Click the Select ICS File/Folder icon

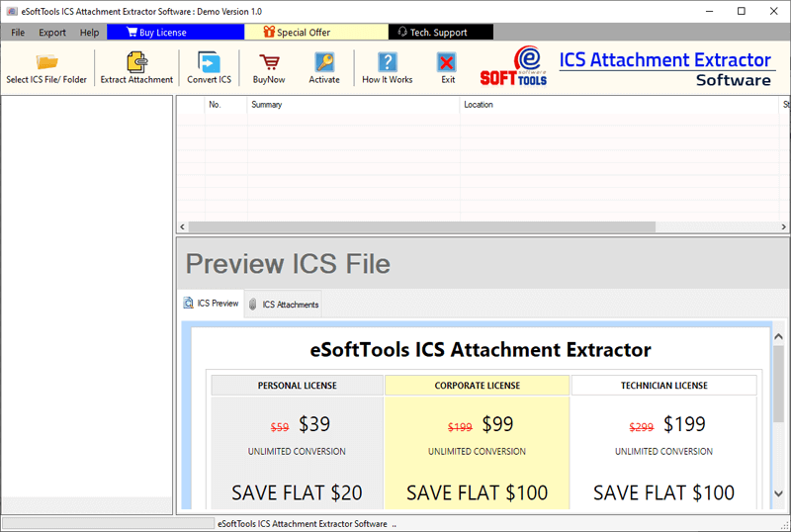46,62
